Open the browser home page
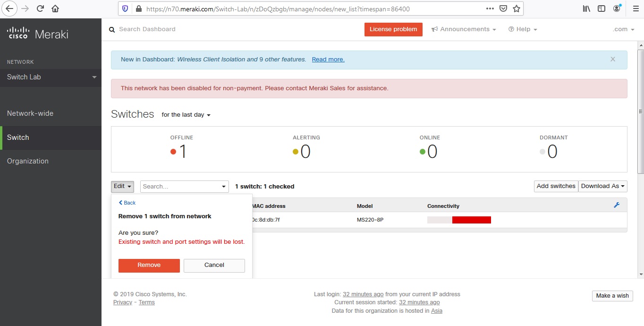This screenshot has height=326, width=644. (55, 9)
